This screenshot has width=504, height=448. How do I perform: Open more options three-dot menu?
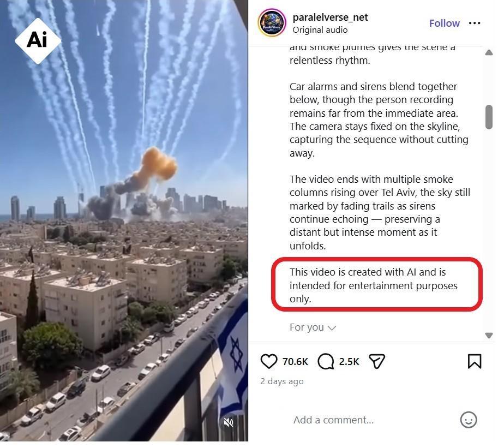click(475, 23)
